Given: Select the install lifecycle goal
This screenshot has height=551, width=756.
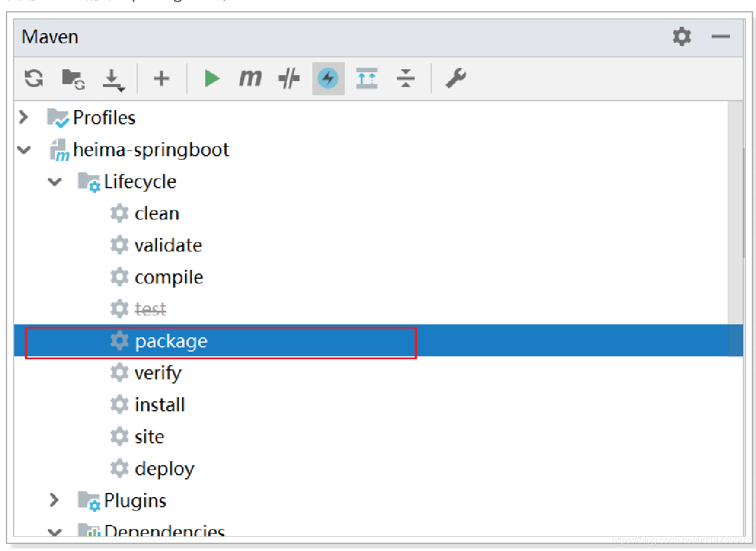Looking at the screenshot, I should pyautogui.click(x=160, y=405).
